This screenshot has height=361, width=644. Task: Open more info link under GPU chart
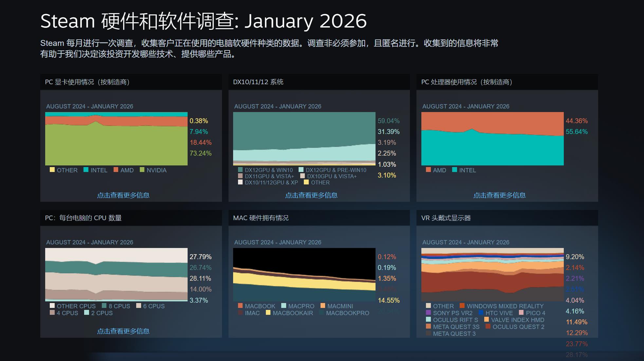[123, 195]
